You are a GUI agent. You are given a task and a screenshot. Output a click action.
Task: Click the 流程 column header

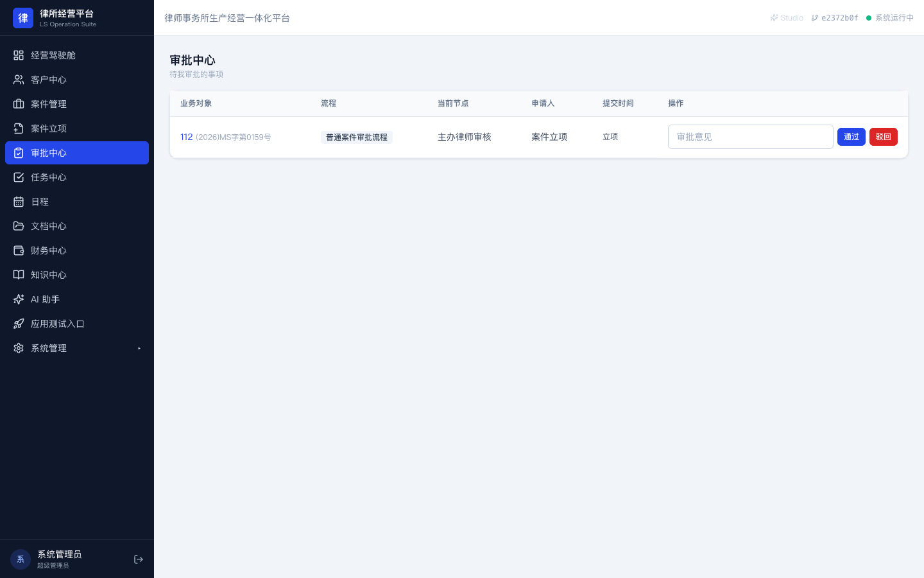click(x=329, y=103)
